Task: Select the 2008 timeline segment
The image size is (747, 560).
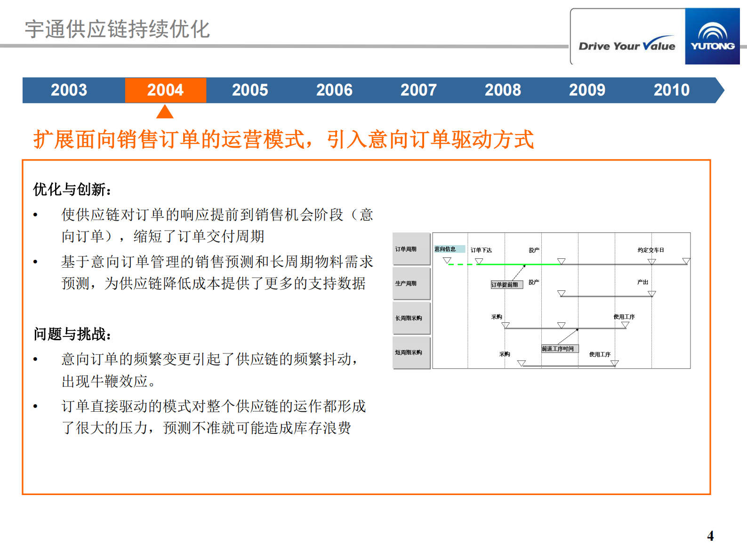Action: pos(503,90)
